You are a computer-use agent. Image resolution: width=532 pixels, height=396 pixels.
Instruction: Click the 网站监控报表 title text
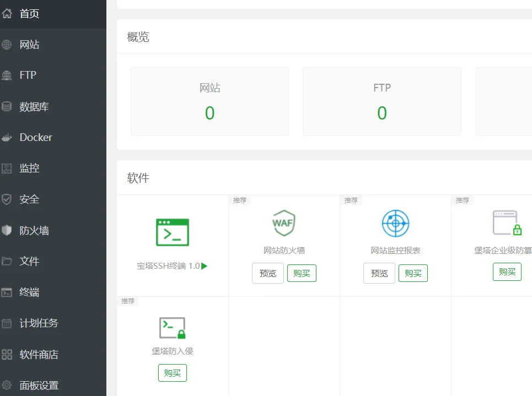coord(395,251)
